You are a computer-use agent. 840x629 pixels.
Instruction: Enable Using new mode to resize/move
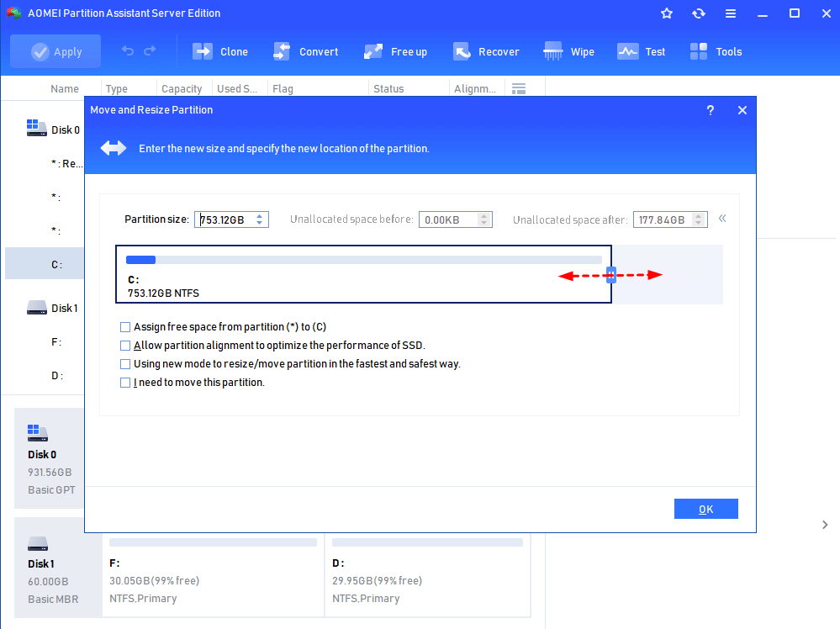point(125,364)
